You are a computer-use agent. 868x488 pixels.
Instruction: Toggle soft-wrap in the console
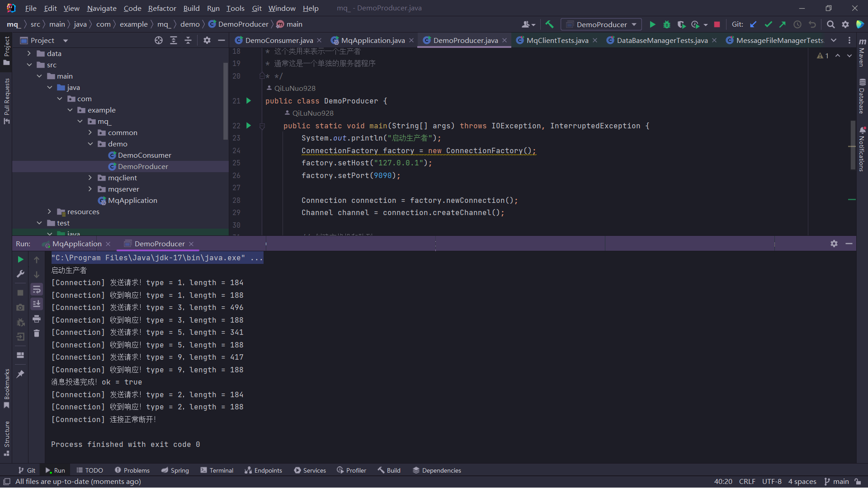pyautogui.click(x=37, y=289)
